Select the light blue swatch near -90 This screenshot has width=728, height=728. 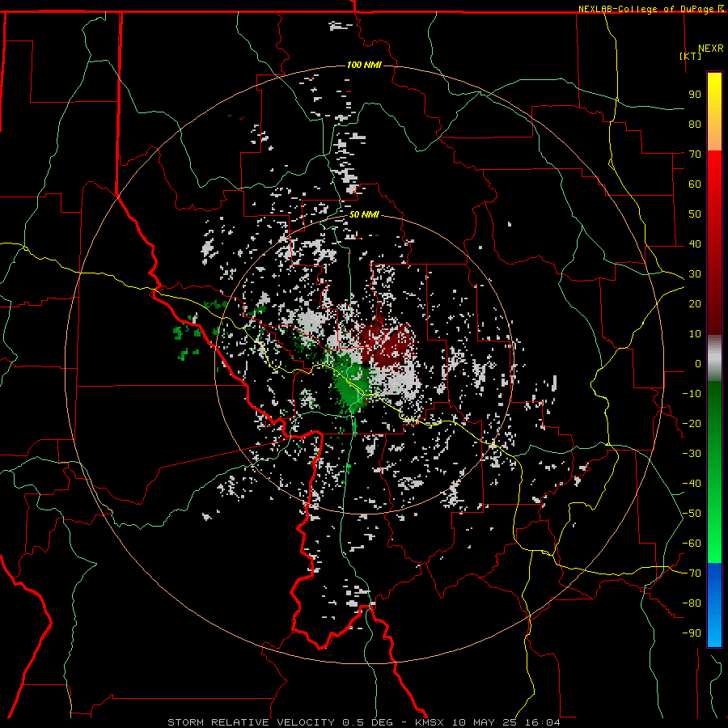[x=714, y=633]
